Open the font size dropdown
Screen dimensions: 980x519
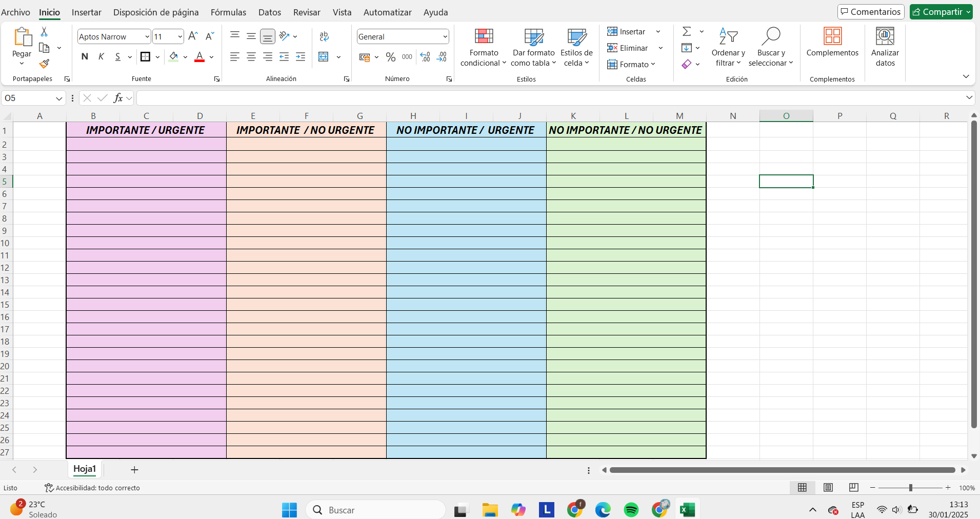click(180, 36)
